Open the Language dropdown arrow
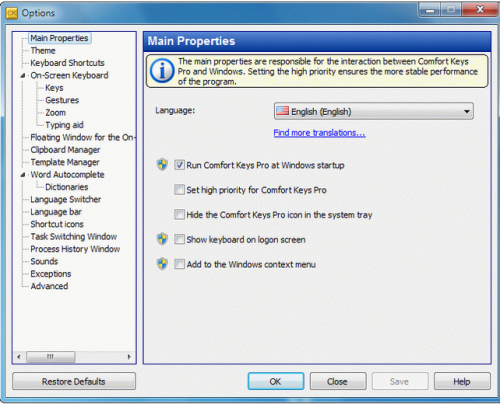 (x=467, y=111)
